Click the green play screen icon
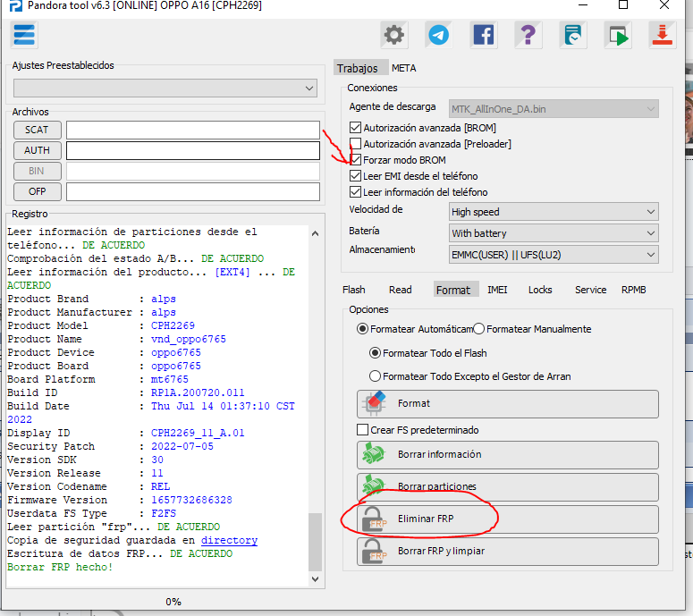Screen dimensions: 693x616 coord(617,35)
